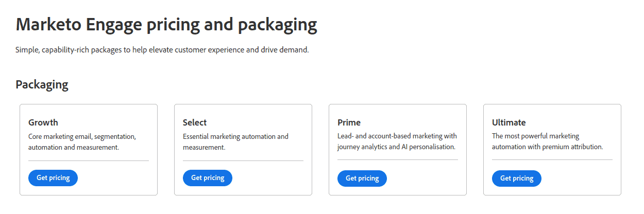This screenshot has width=644, height=214.
Task: Click the Packaging section heading
Action: click(x=42, y=85)
